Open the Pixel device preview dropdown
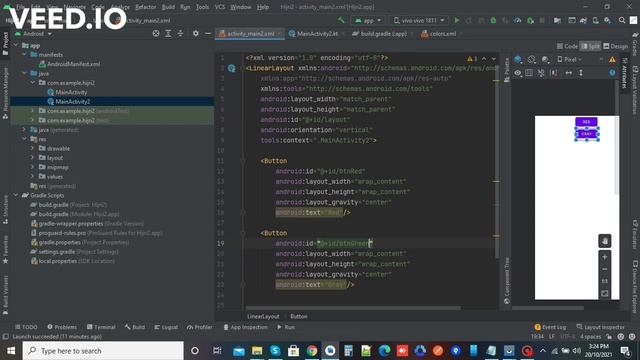 coord(570,60)
